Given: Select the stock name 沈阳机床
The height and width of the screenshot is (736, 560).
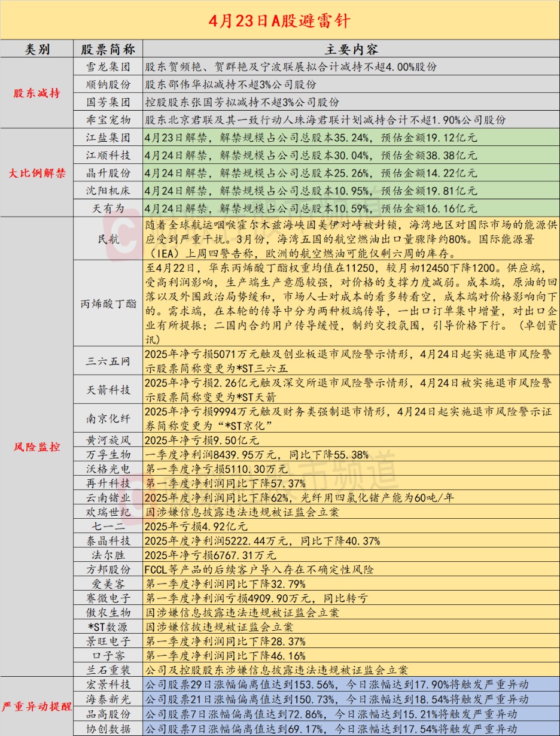Looking at the screenshot, I should pyautogui.click(x=108, y=191).
